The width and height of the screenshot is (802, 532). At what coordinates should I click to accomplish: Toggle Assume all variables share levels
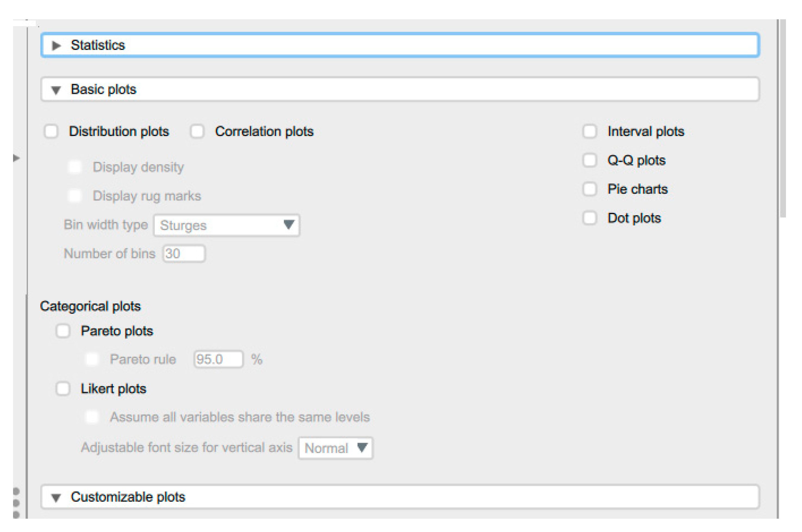point(92,417)
